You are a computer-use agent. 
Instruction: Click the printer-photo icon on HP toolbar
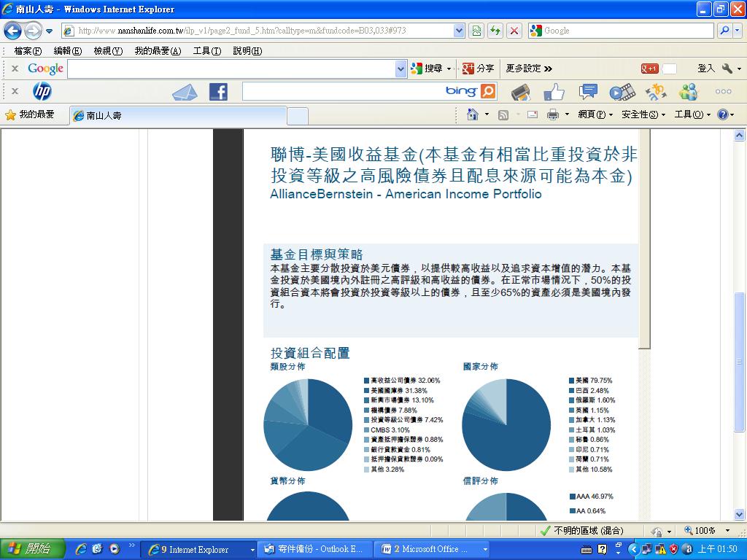(x=521, y=92)
